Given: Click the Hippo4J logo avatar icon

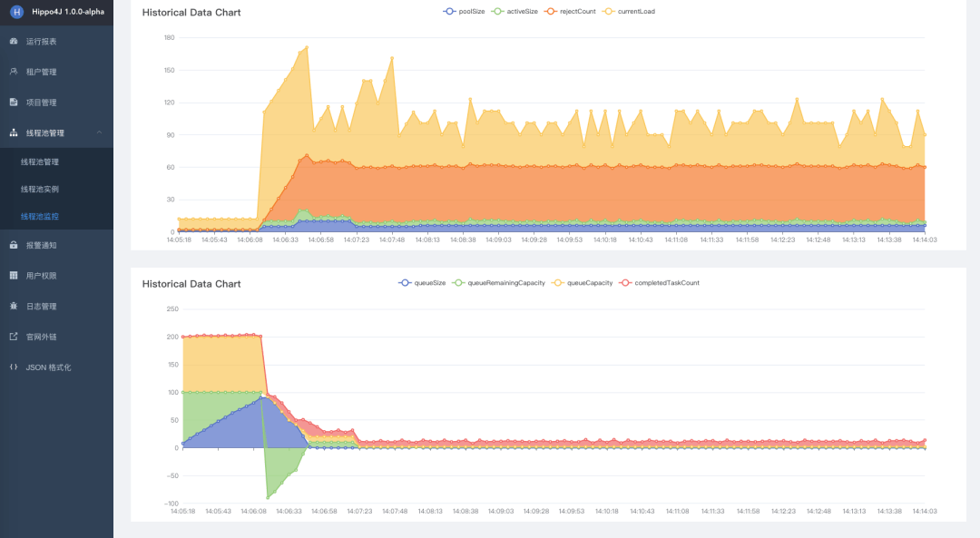Looking at the screenshot, I should (17, 12).
